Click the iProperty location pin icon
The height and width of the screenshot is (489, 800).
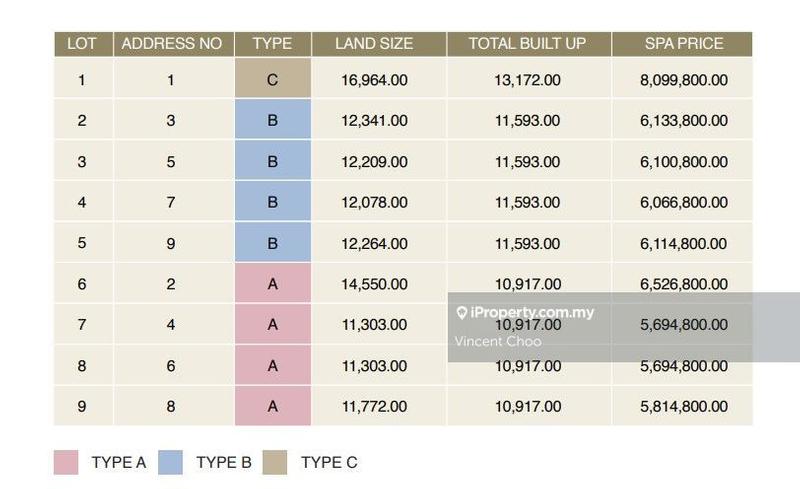click(x=462, y=313)
